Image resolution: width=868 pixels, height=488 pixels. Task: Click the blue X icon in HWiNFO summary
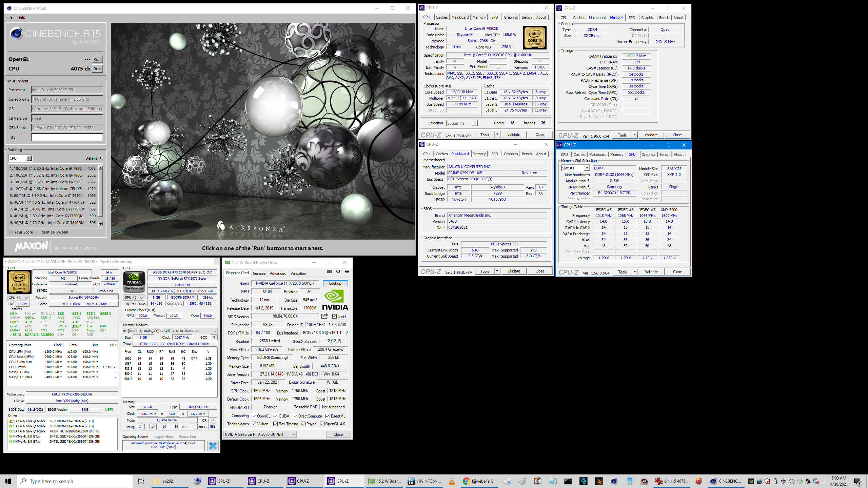pyautogui.click(x=213, y=446)
